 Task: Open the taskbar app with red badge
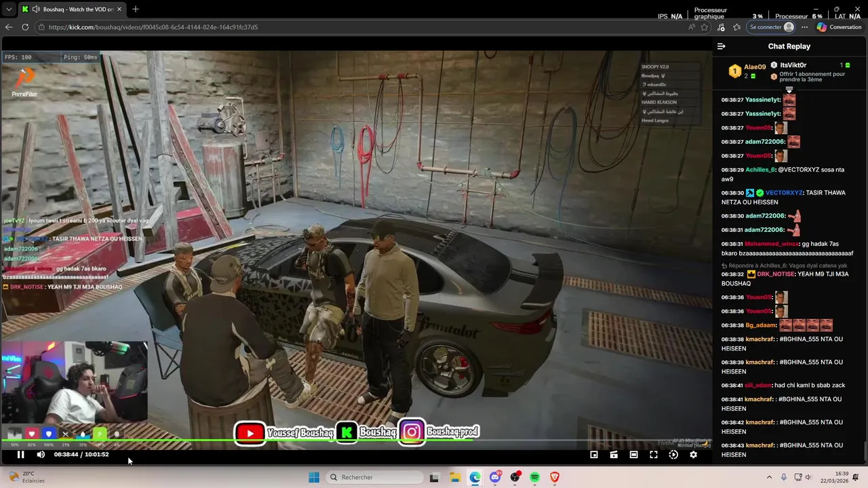coord(515,477)
